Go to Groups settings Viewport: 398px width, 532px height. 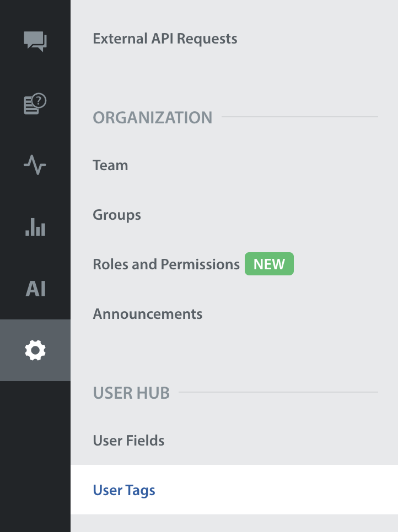(x=117, y=215)
